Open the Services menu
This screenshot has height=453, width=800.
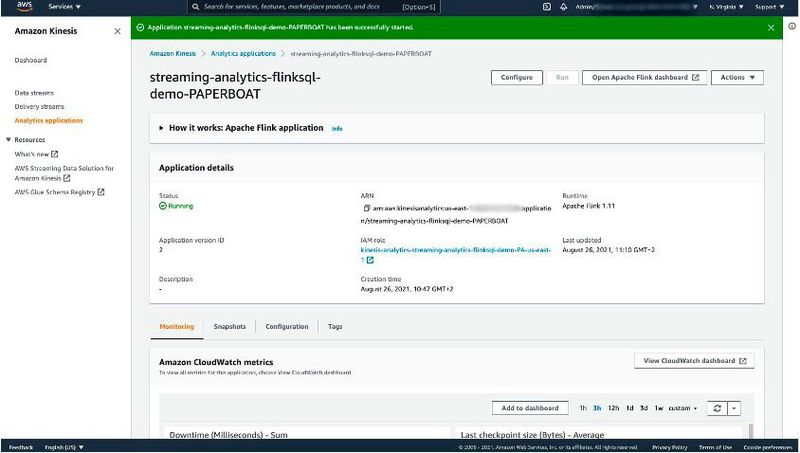click(x=64, y=7)
